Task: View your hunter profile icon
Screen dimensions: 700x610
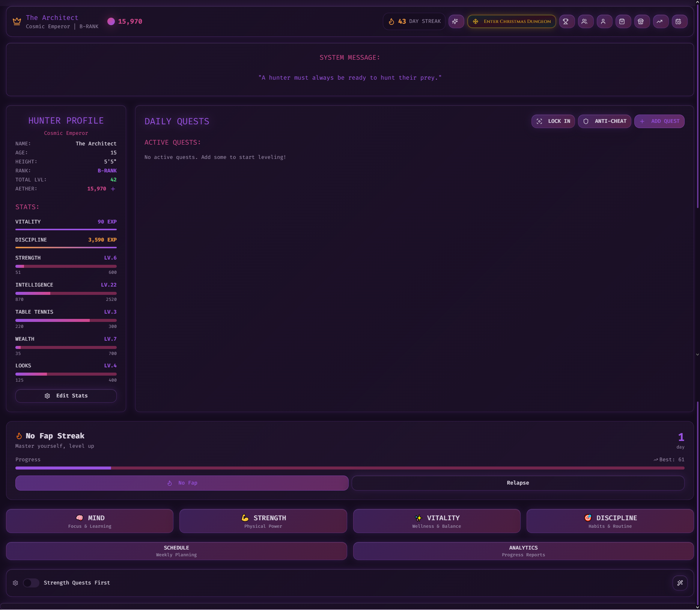Action: 604,21
